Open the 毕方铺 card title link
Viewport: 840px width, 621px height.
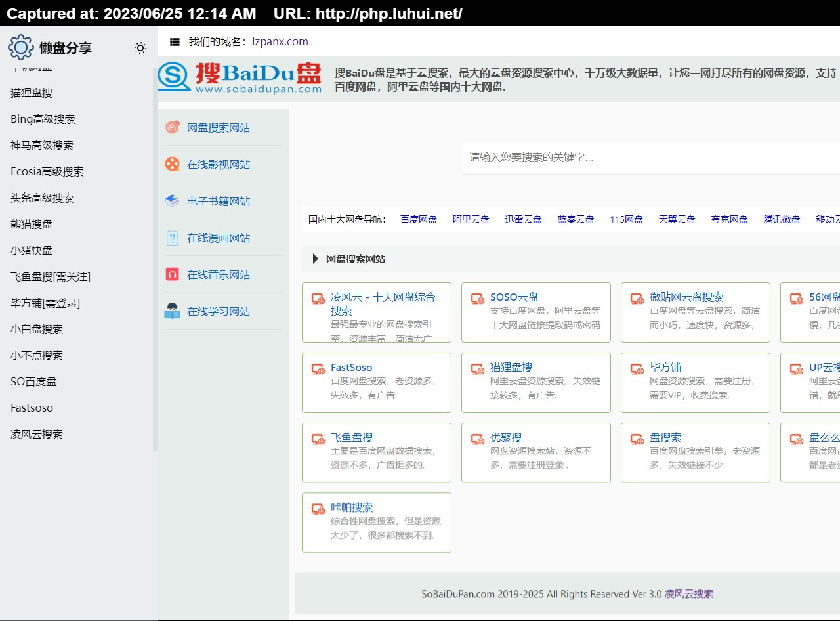[665, 368]
